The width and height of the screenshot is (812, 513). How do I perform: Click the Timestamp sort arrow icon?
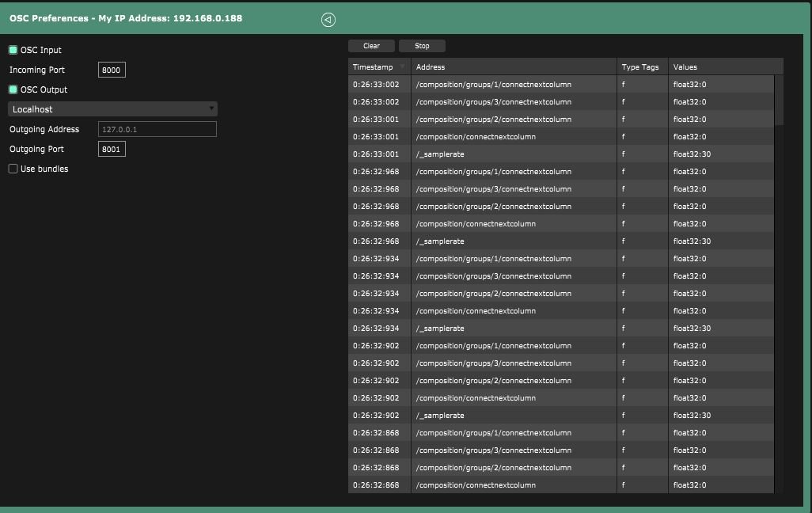pos(402,67)
